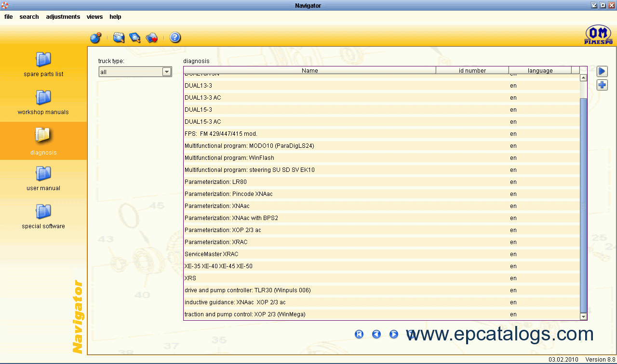Open the favorites folder with heart icon
Screen dimensions: 617x364
(x=151, y=38)
